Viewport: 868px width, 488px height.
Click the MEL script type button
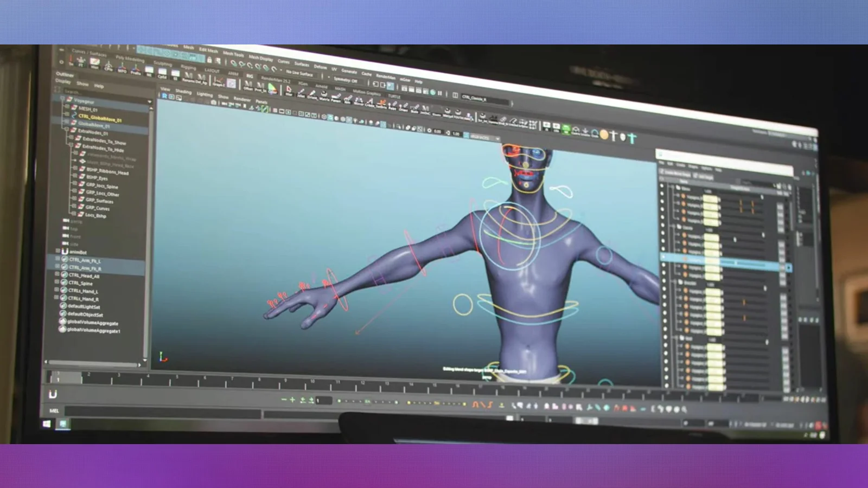click(x=54, y=411)
